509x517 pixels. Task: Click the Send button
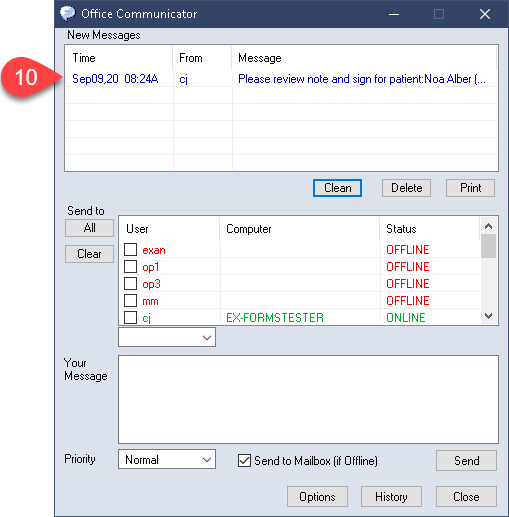(x=466, y=461)
